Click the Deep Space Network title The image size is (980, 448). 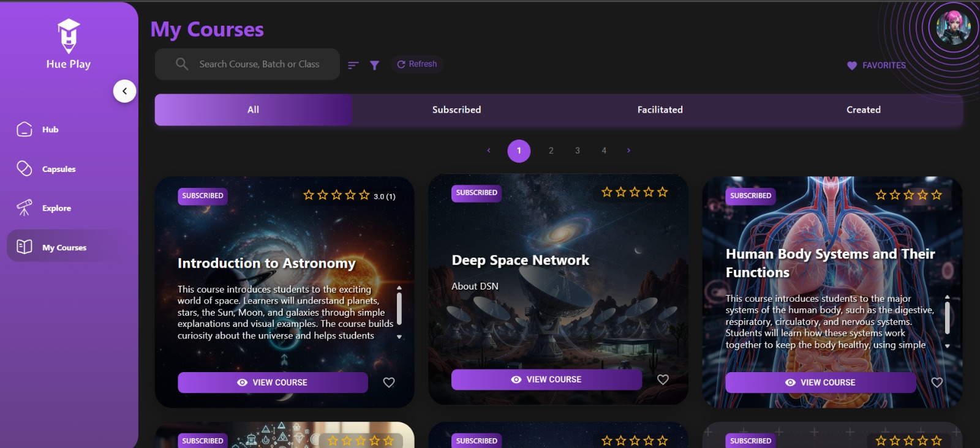click(521, 260)
